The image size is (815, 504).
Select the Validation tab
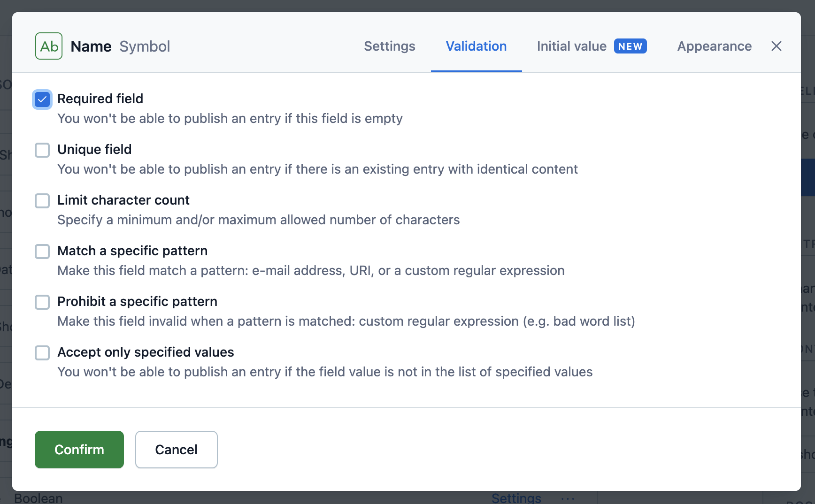click(x=476, y=46)
